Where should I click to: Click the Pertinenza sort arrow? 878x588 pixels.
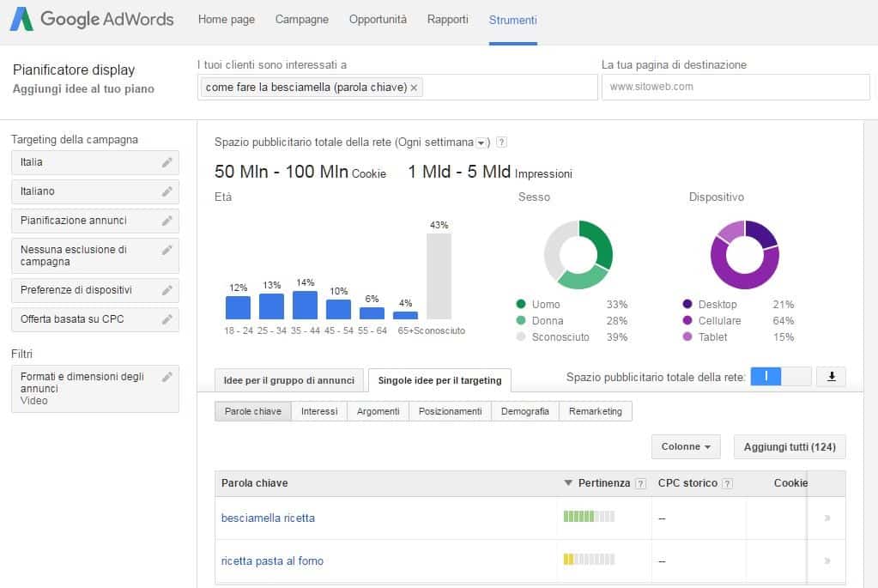[x=566, y=482]
